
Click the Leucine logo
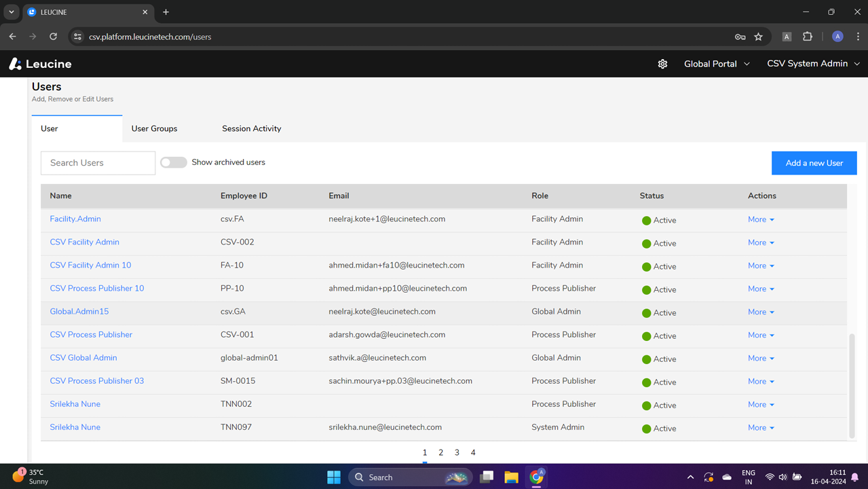click(x=40, y=64)
